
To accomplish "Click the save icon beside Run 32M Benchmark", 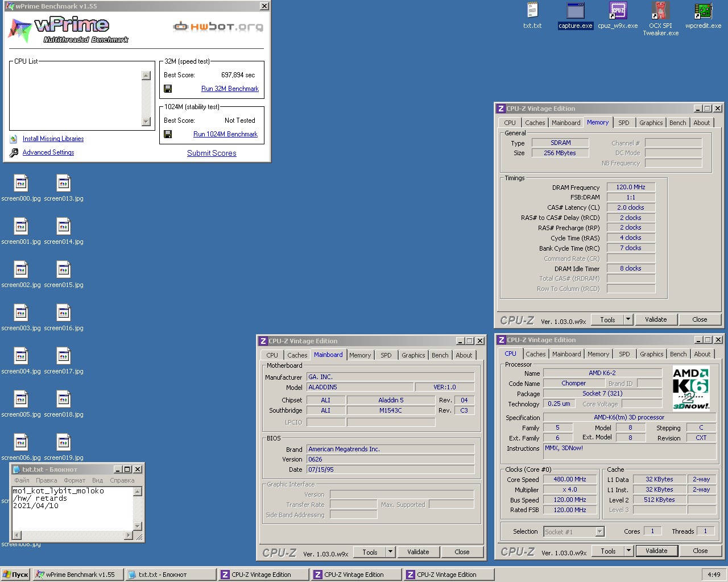I will click(x=168, y=89).
